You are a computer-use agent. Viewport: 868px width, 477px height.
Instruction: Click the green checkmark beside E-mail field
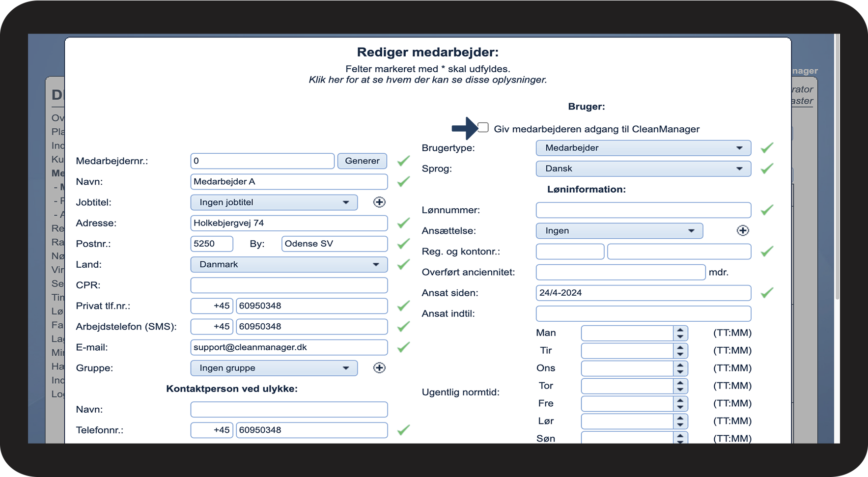click(x=403, y=347)
